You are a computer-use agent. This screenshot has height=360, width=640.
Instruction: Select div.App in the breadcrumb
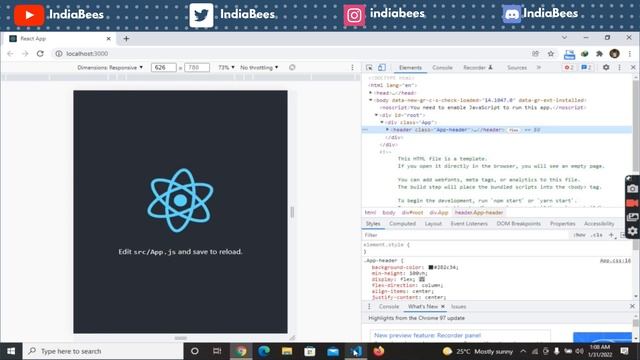pos(439,213)
